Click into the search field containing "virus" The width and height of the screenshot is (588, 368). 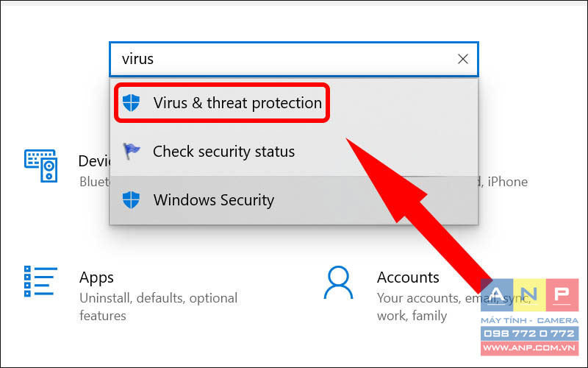[x=293, y=59]
